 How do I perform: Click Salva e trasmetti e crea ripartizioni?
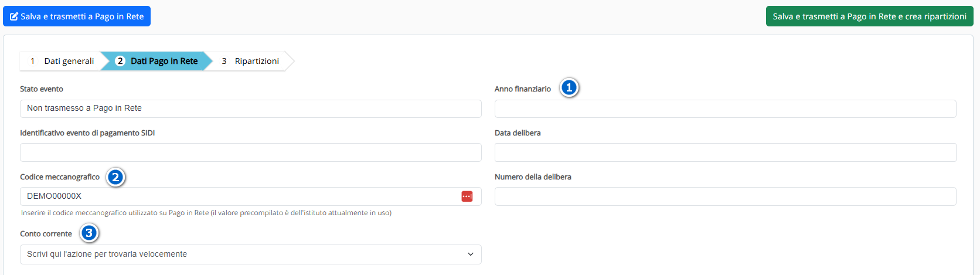tap(869, 16)
